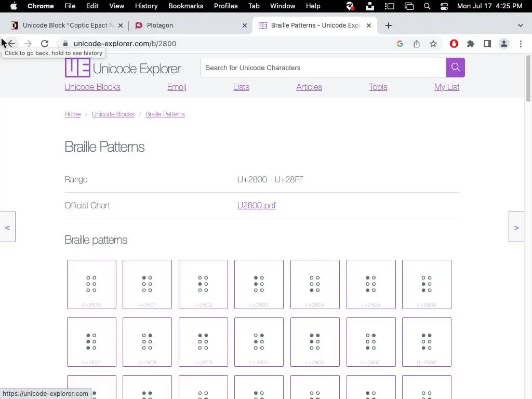532x399 pixels.
Task: Open the View menu
Action: pyautogui.click(x=116, y=6)
